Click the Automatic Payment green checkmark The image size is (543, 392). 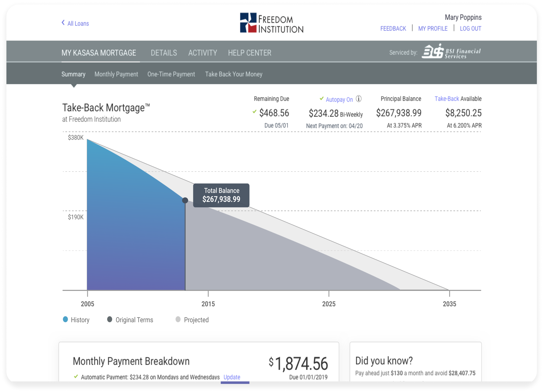coord(76,376)
